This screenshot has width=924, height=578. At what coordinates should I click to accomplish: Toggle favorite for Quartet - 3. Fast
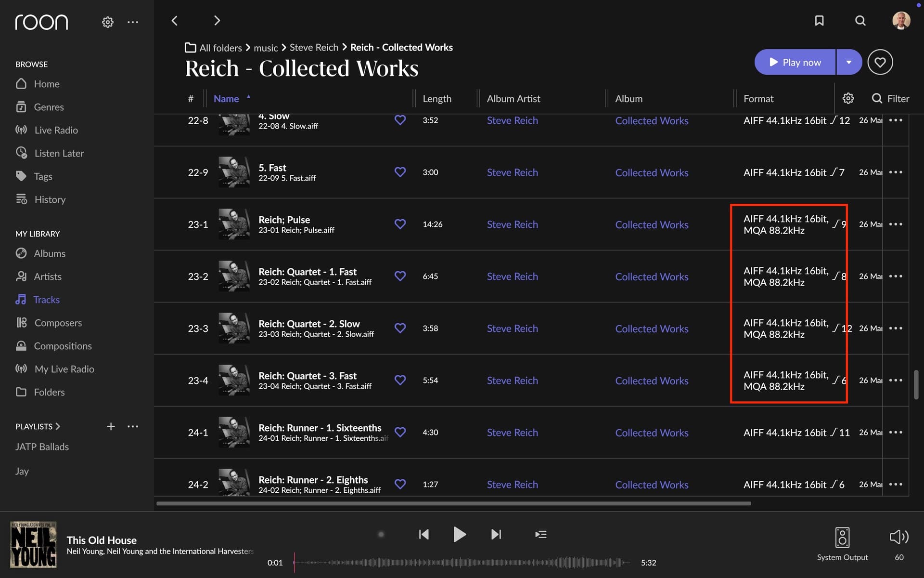coord(400,380)
